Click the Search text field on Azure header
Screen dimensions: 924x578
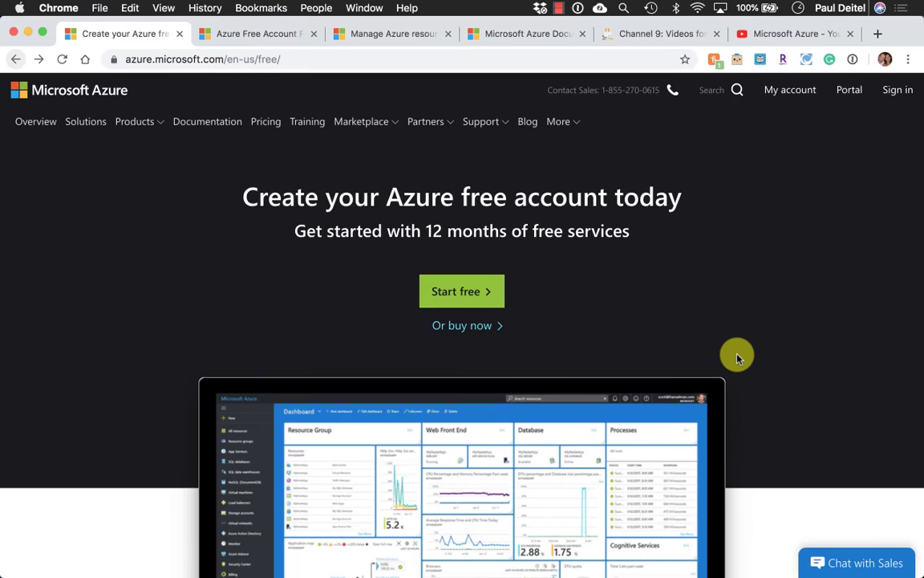coord(711,90)
